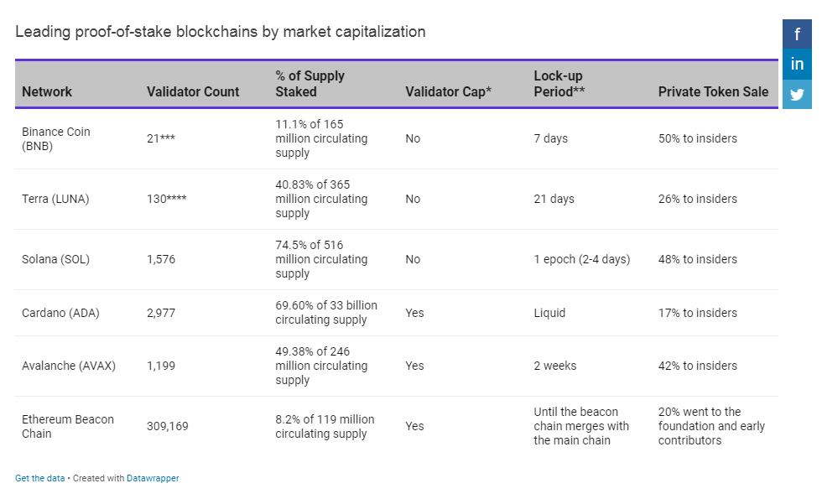Click the 309,169 validator count value
The height and width of the screenshot is (504, 822).
coord(167,427)
